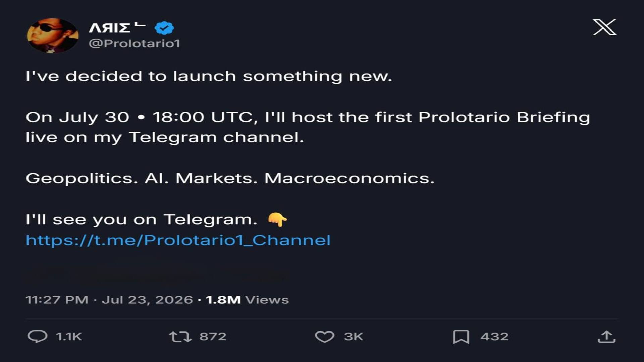Image resolution: width=644 pixels, height=362 pixels.
Task: Click the 3K likes count
Action: (x=354, y=337)
